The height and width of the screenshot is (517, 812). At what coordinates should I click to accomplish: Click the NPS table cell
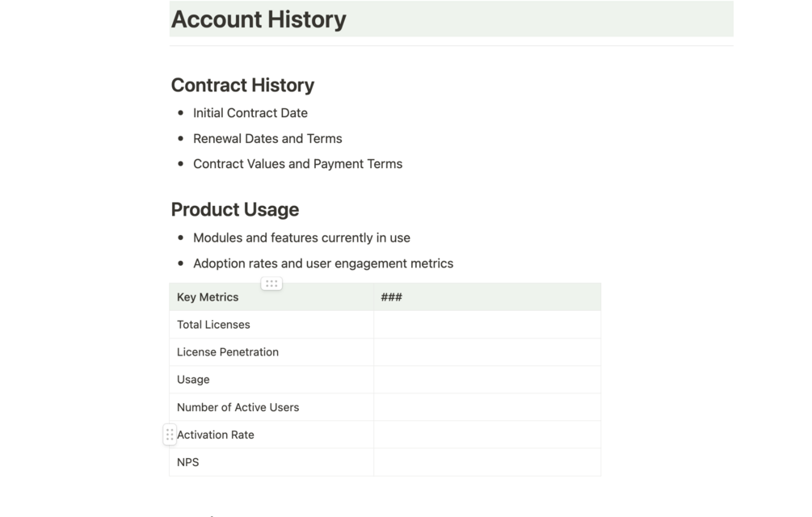click(x=271, y=462)
